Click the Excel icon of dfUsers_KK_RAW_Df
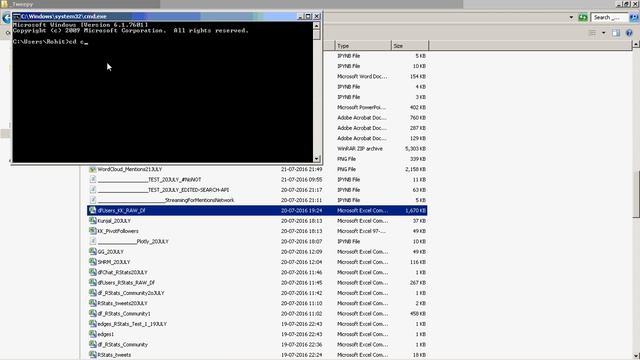The height and width of the screenshot is (360, 640). (x=93, y=210)
